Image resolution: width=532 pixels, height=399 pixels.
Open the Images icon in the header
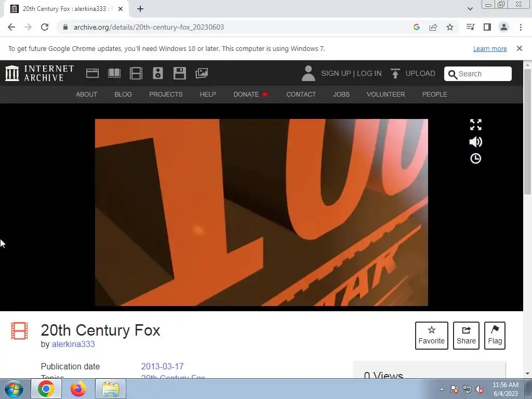[202, 73]
